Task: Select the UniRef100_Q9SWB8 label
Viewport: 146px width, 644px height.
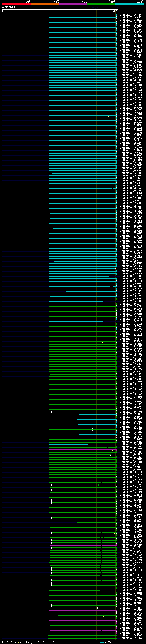Action: coord(131,52)
